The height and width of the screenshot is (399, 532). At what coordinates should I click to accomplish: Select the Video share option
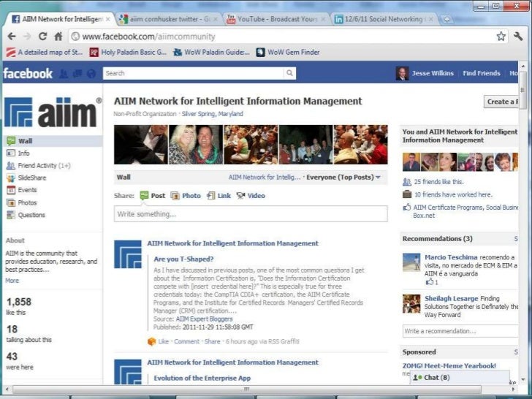251,196
